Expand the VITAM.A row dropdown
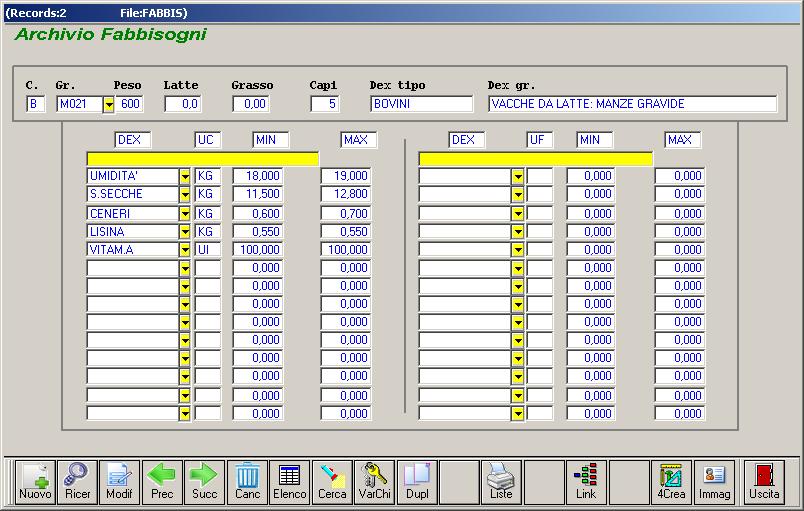The width and height of the screenshot is (804, 511). [x=185, y=250]
